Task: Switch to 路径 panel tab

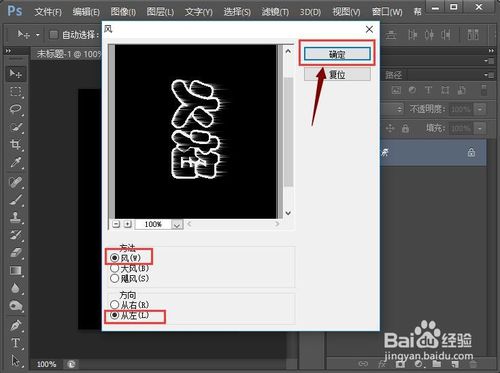Action: coord(394,75)
